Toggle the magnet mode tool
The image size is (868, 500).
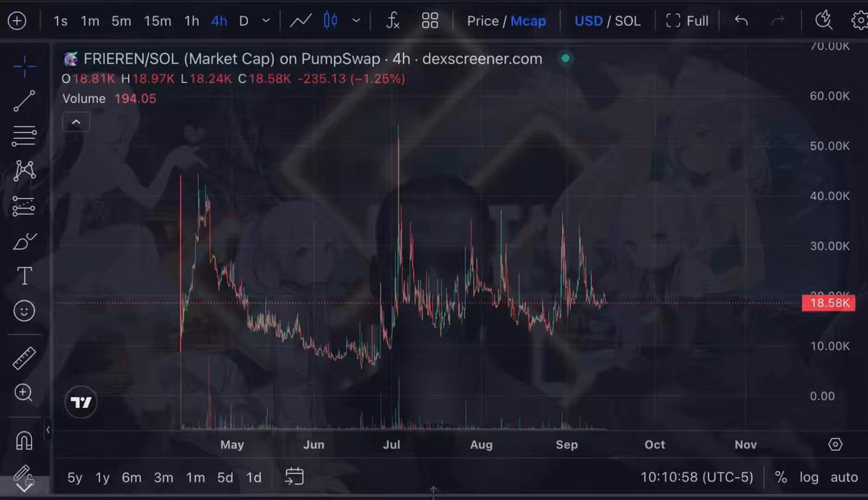[x=24, y=439]
